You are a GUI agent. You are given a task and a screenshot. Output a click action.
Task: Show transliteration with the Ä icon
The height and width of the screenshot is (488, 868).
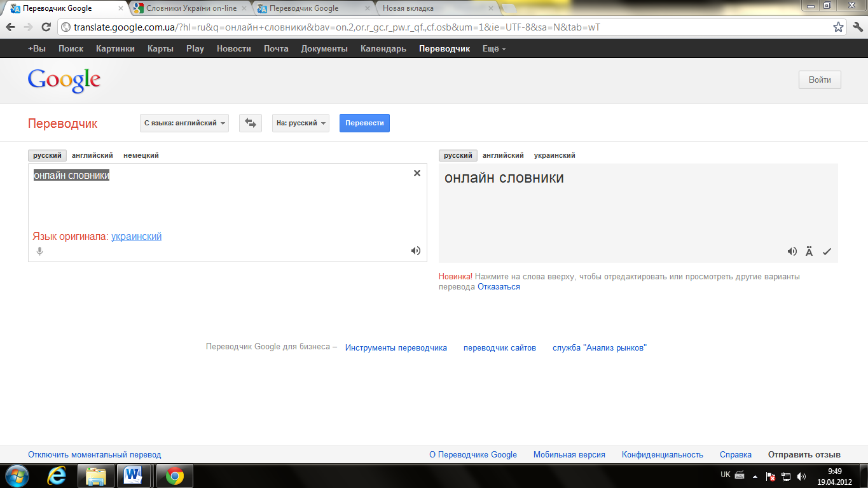(809, 251)
